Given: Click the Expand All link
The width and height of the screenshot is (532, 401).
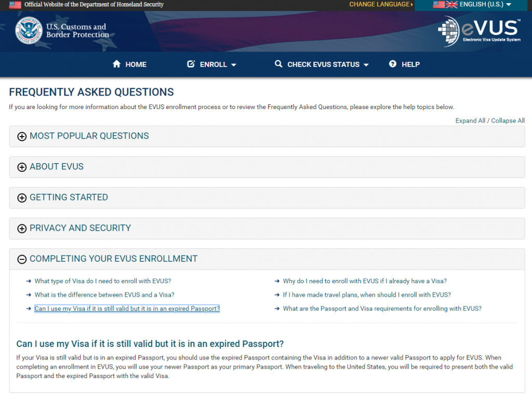Looking at the screenshot, I should (x=470, y=121).
